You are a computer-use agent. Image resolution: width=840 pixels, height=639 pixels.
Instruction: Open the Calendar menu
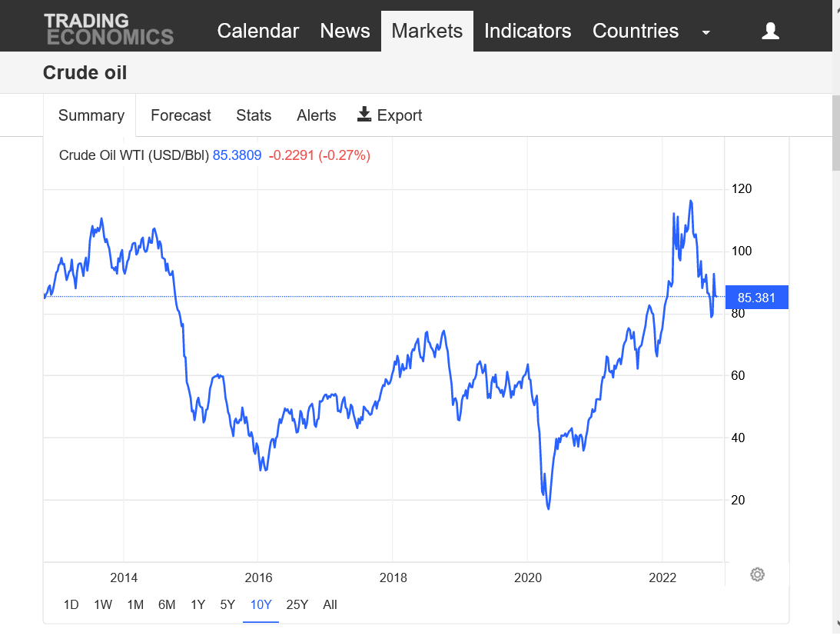257,31
